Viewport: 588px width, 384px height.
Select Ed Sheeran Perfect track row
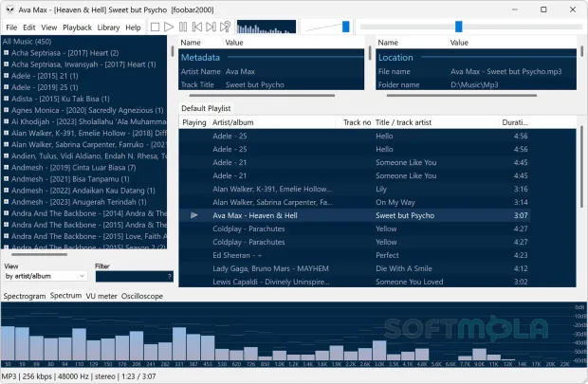pos(355,255)
